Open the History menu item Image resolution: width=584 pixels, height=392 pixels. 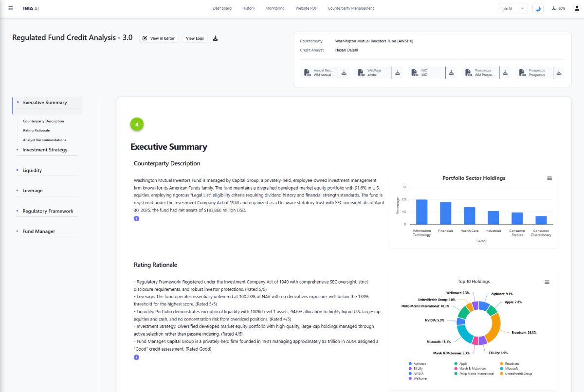pyautogui.click(x=249, y=8)
